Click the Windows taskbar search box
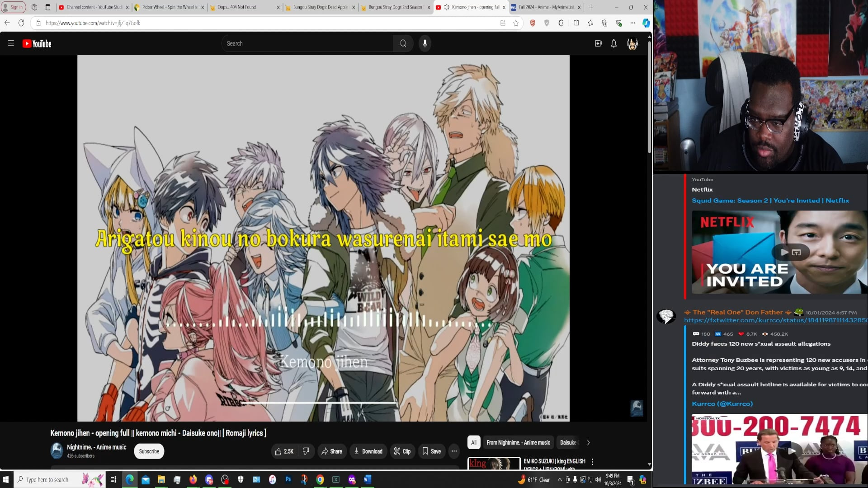868x488 pixels. (59, 479)
